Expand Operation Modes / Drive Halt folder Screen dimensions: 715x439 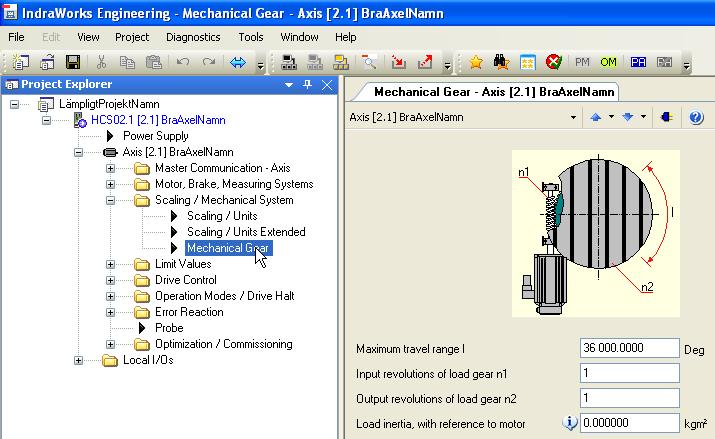pos(110,296)
